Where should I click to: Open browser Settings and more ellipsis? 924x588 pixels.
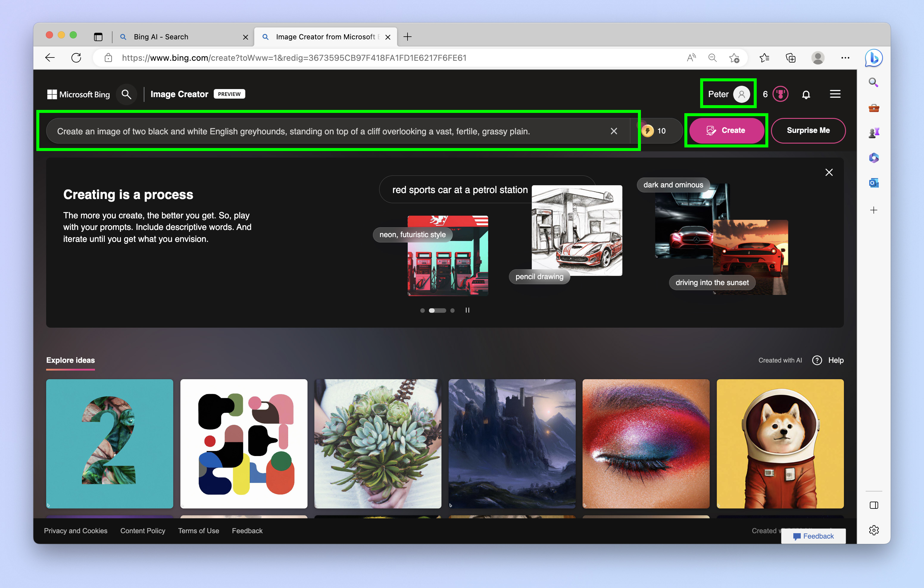tap(845, 58)
